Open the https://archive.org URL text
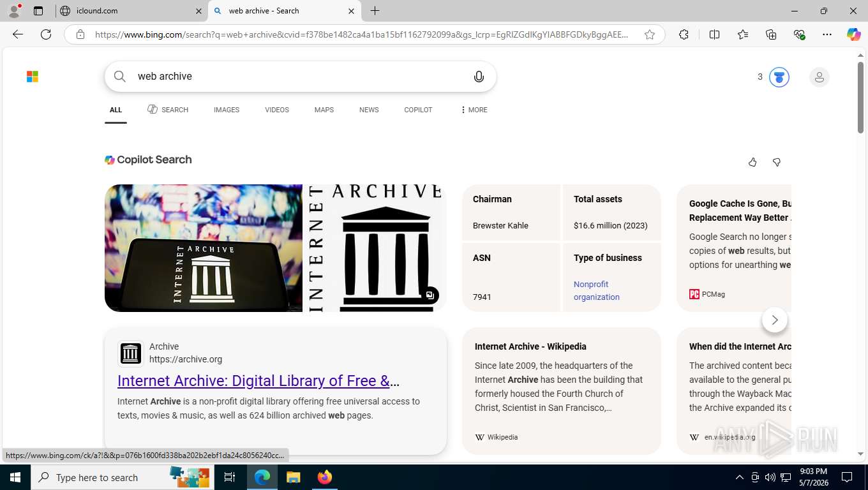 pyautogui.click(x=186, y=359)
